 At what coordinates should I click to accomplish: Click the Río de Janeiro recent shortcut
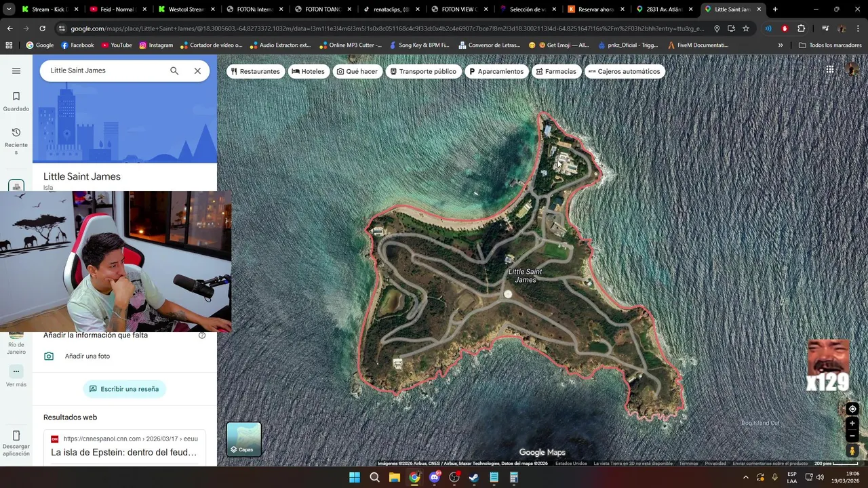point(16,344)
